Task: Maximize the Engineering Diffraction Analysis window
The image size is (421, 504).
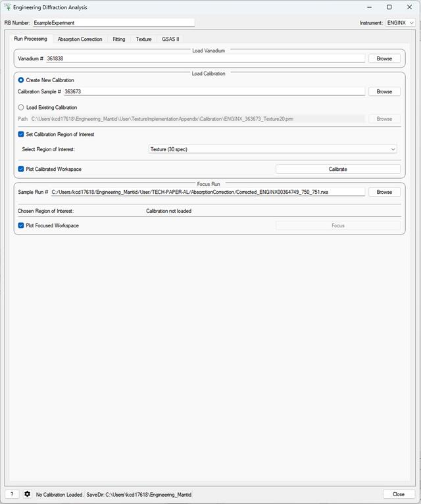Action: 389,7
